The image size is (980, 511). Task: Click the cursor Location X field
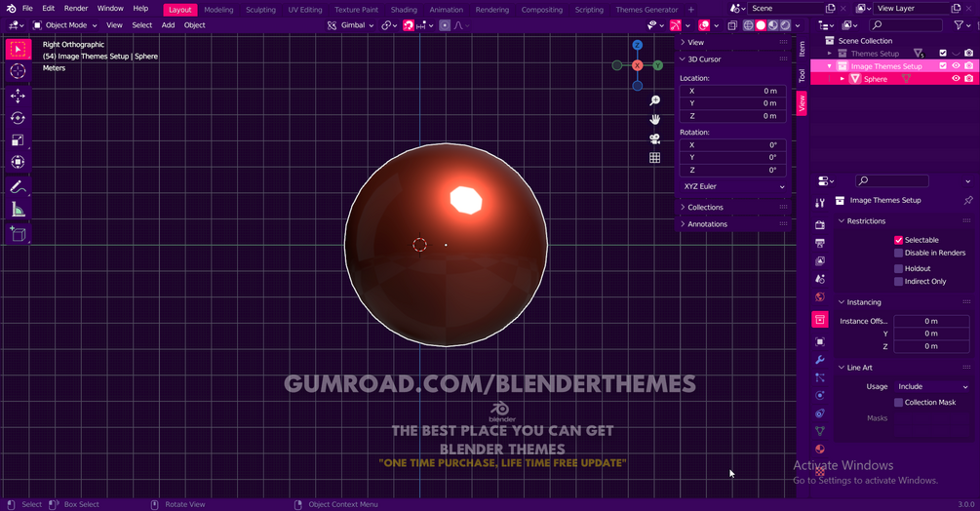pos(732,92)
